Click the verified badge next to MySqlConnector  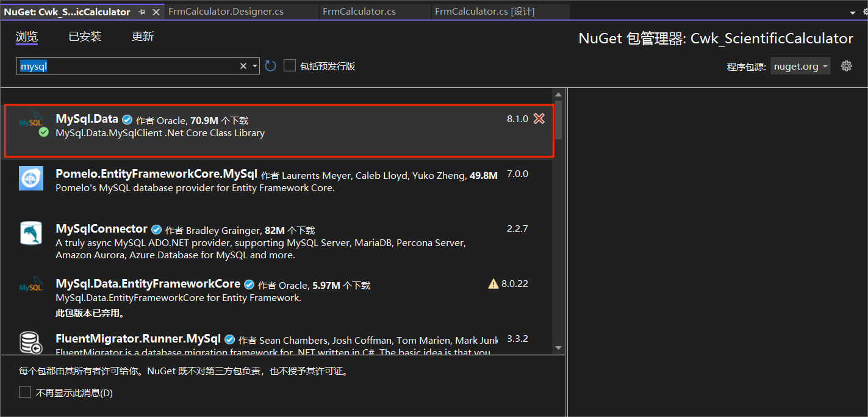pos(157,230)
